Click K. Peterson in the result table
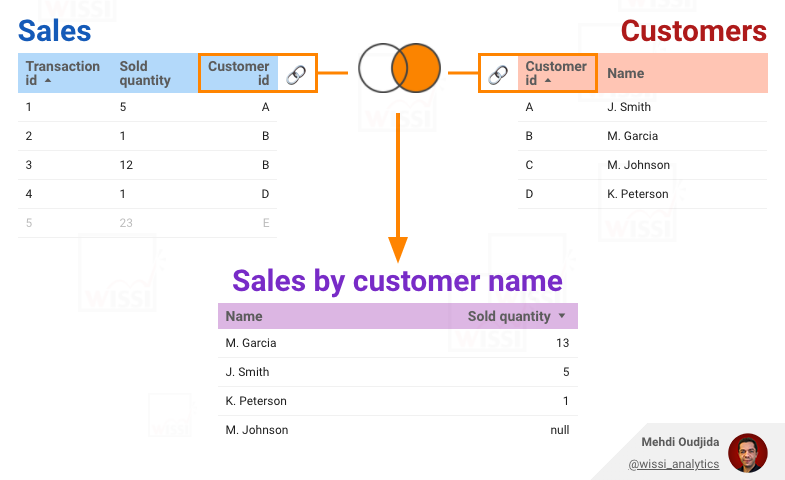The image size is (785, 480). click(x=256, y=401)
